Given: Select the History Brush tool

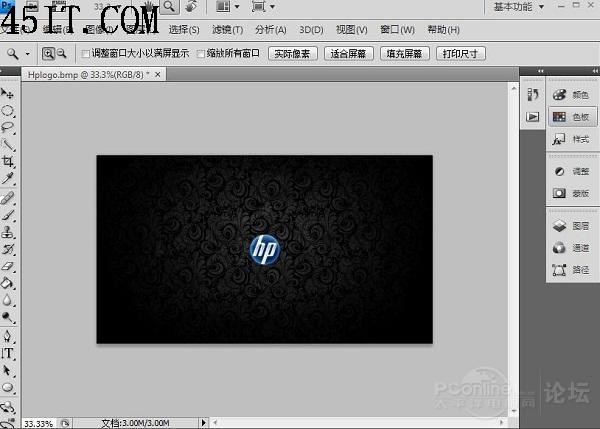Looking at the screenshot, I should pos(7,249).
